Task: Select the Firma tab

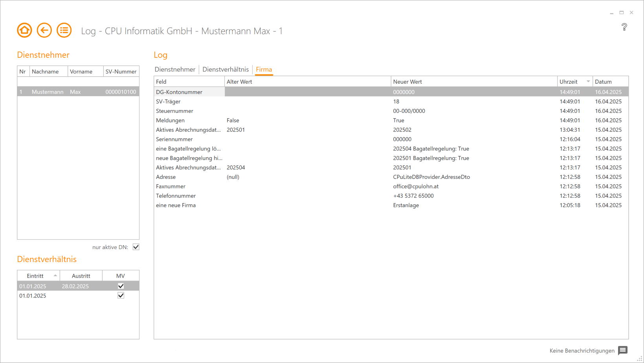Action: tap(264, 70)
